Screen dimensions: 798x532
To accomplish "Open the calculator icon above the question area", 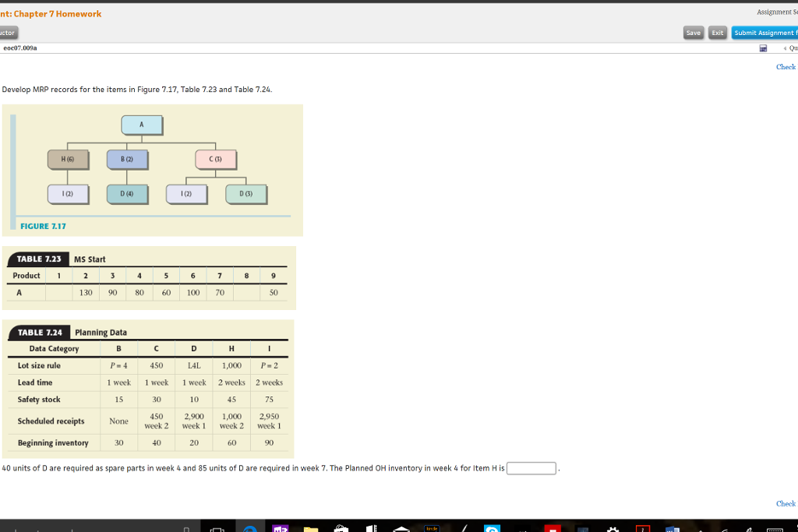I will point(762,48).
